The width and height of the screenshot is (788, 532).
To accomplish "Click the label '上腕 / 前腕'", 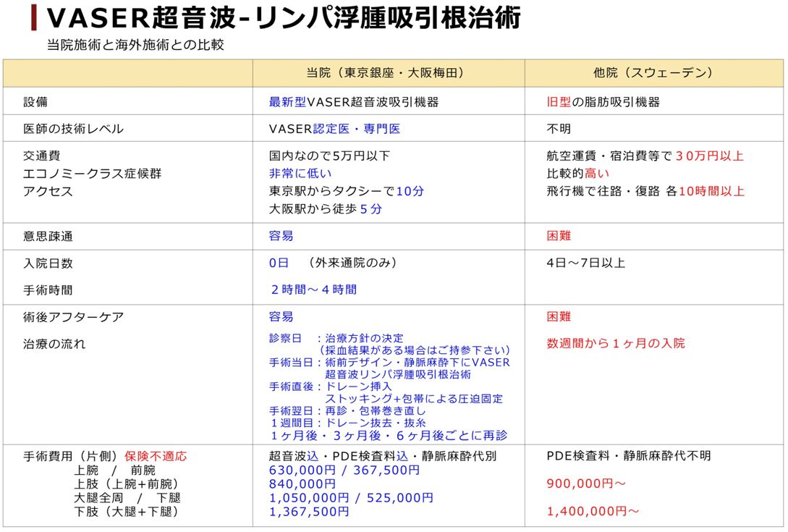I will pyautogui.click(x=114, y=470).
